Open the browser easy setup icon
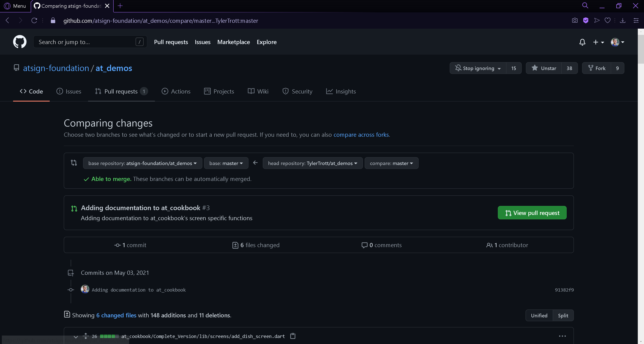 tap(636, 20)
